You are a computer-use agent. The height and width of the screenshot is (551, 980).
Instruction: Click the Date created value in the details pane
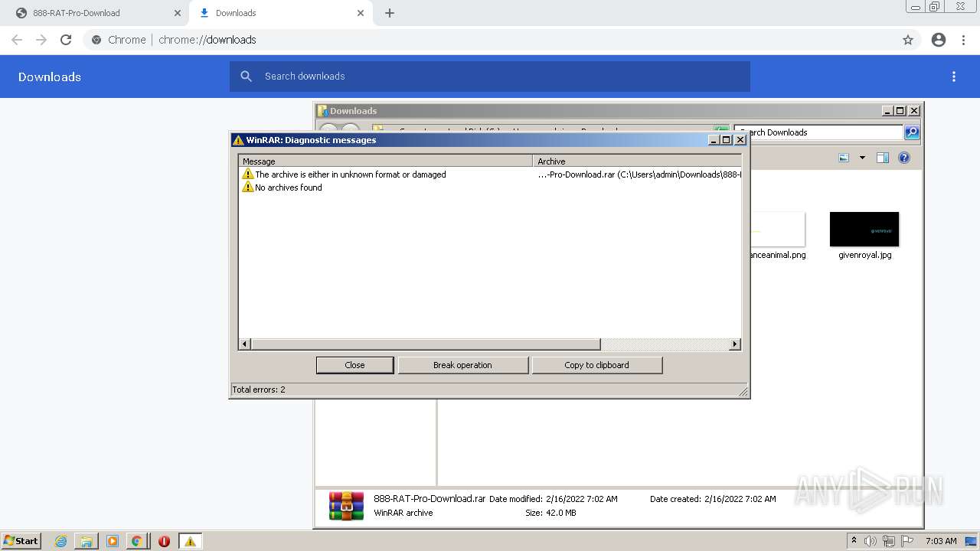click(740, 499)
